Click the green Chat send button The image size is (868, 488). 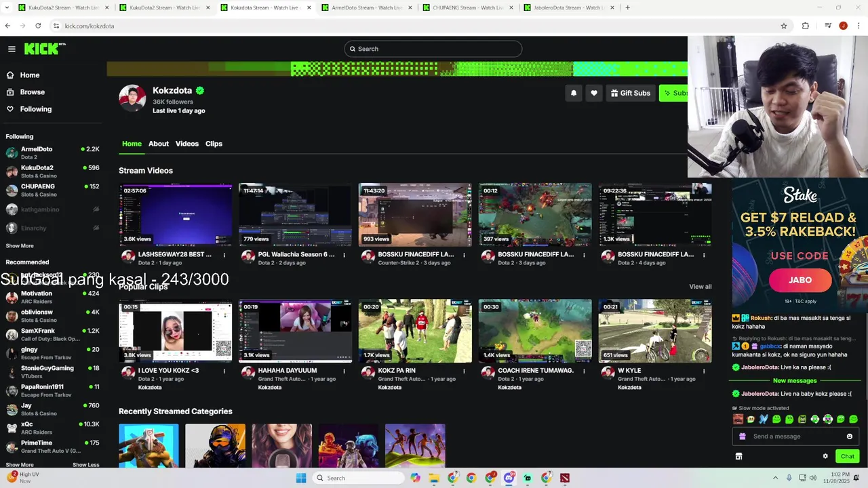848,456
